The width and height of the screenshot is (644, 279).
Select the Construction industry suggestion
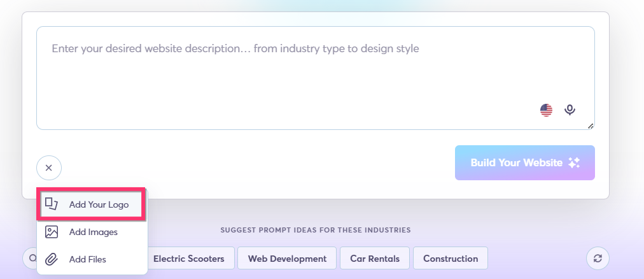[x=451, y=259]
